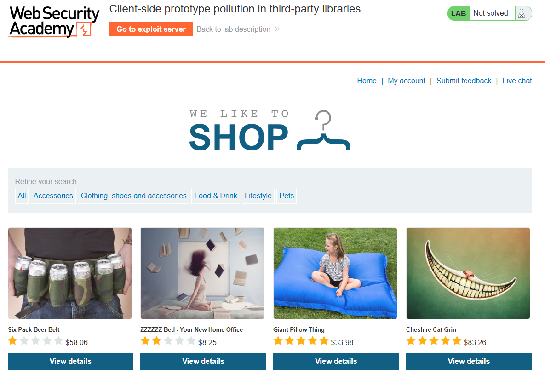Image resolution: width=545 pixels, height=392 pixels.
Task: View details for Giant Pillow Thing
Action: click(x=336, y=361)
